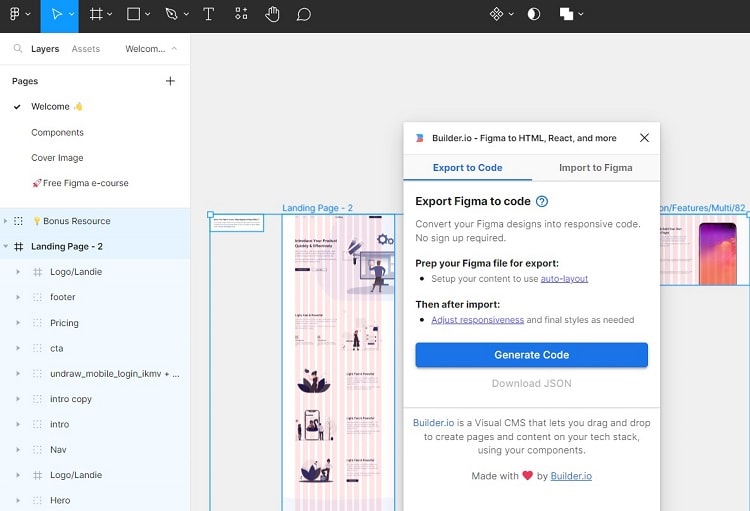Viewport: 750px width, 511px height.
Task: Click the Boolean union icon
Action: pos(566,14)
